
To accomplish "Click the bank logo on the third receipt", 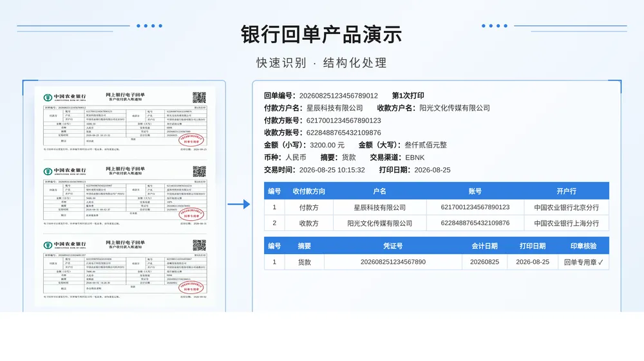I will click(x=48, y=245).
